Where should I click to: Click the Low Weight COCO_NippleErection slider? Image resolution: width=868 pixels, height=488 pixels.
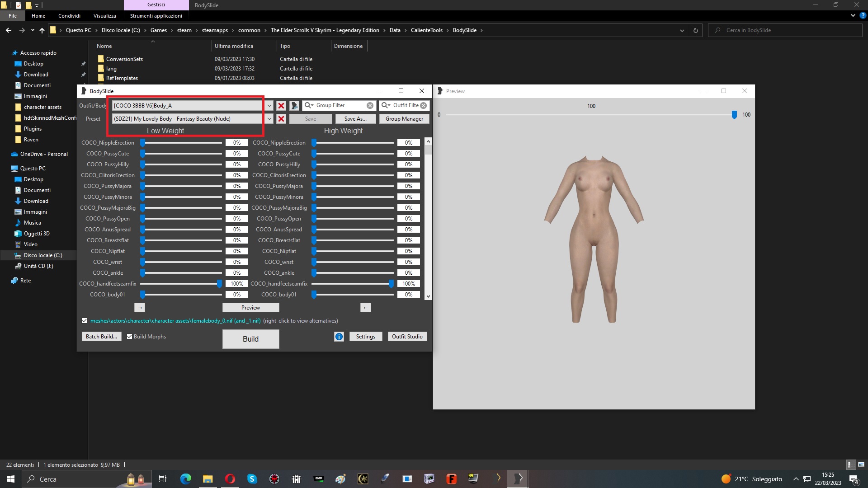click(x=181, y=143)
